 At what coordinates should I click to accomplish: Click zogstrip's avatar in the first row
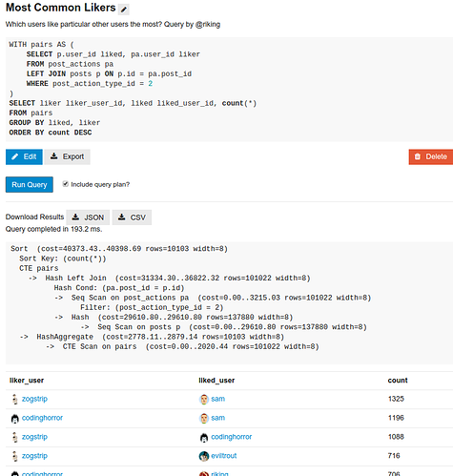point(15,400)
